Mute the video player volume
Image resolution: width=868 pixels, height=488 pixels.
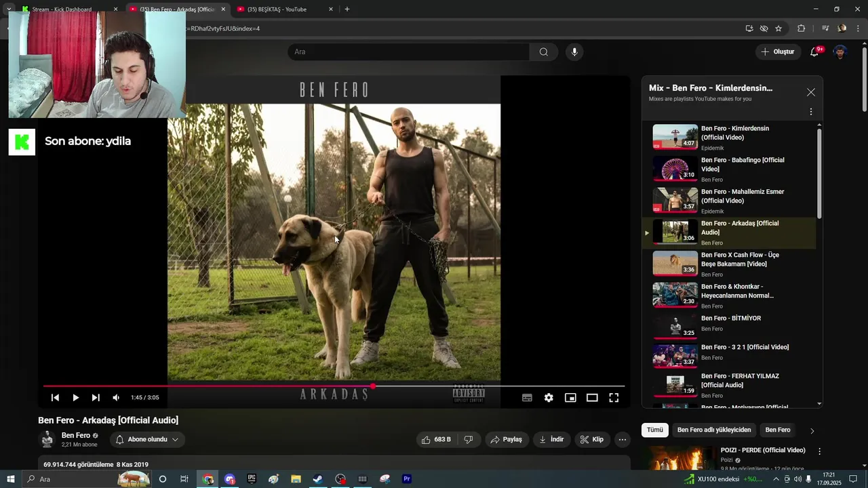pyautogui.click(x=116, y=398)
